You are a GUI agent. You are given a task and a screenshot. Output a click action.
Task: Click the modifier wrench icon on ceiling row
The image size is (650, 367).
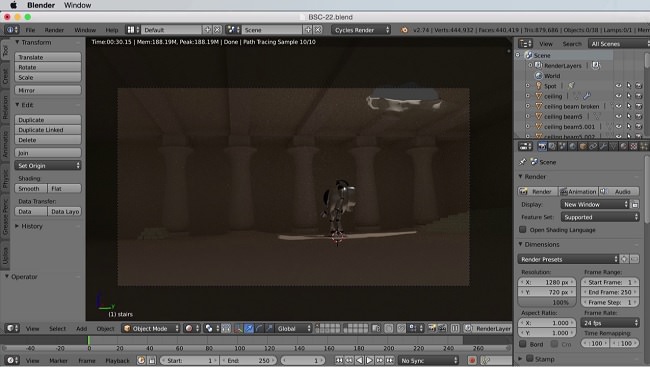[x=587, y=96]
